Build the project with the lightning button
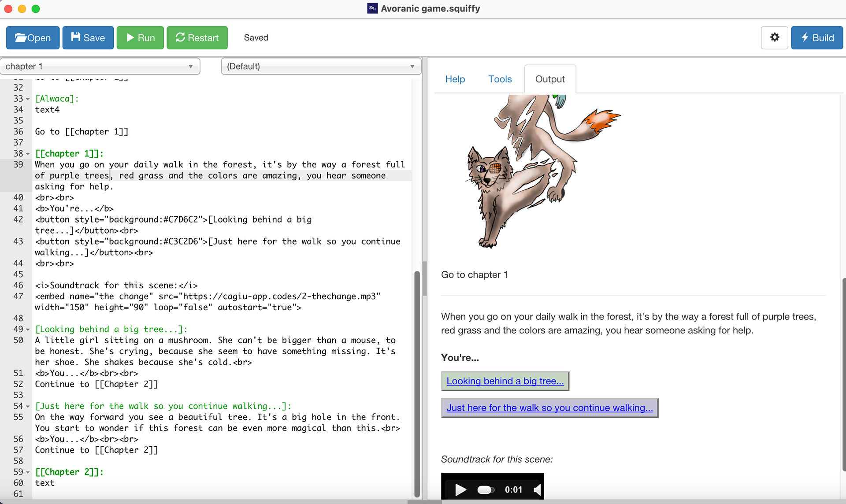Image resolution: width=846 pixels, height=504 pixels. (816, 38)
